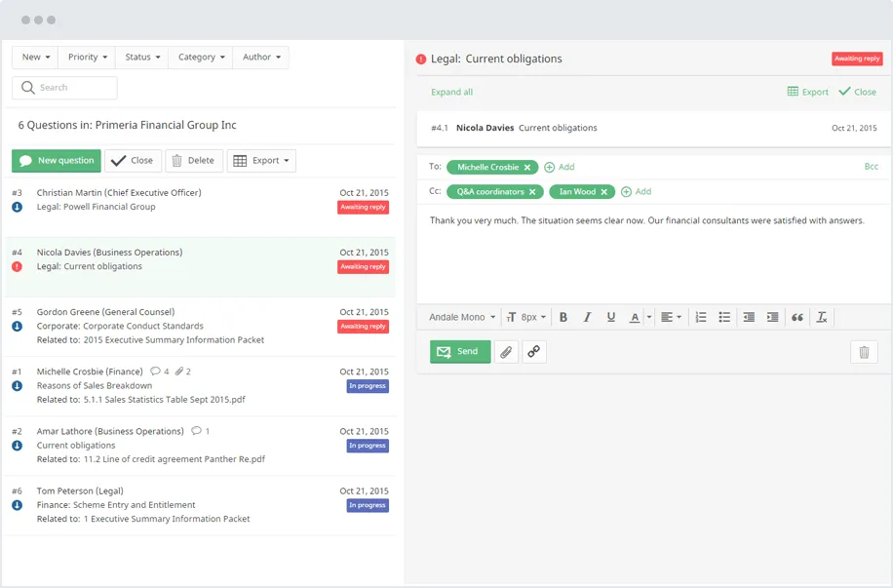Open the Andale Mono font dropdown
Viewport: 893px width, 588px height.
(461, 316)
